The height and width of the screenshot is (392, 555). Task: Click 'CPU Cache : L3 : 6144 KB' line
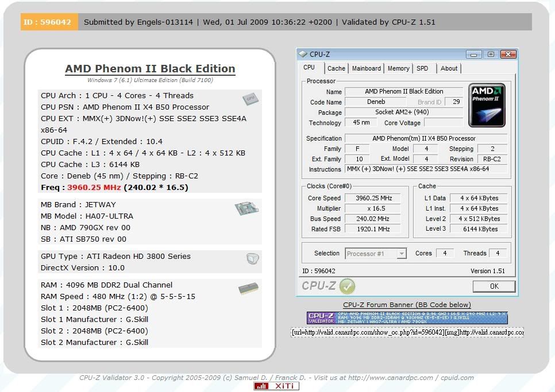[x=90, y=164]
